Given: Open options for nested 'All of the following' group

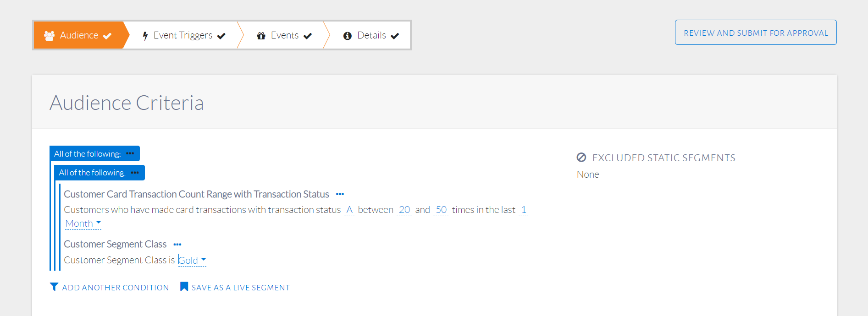Looking at the screenshot, I should (135, 173).
